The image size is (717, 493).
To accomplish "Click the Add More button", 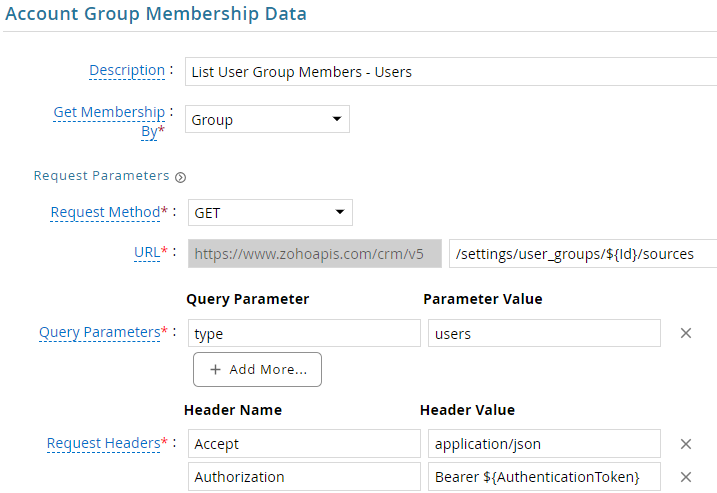I will click(257, 370).
